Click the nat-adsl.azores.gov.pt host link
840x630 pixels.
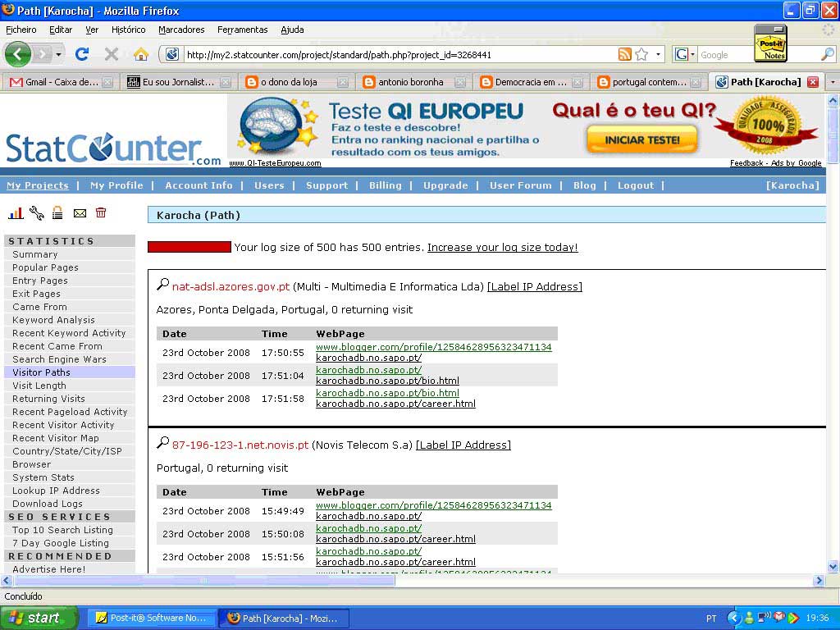coord(231,286)
